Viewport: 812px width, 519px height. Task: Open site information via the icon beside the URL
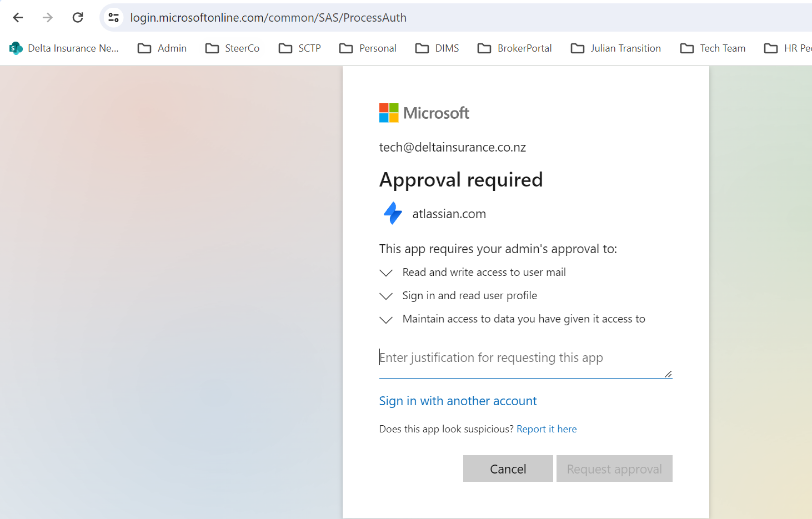click(113, 17)
